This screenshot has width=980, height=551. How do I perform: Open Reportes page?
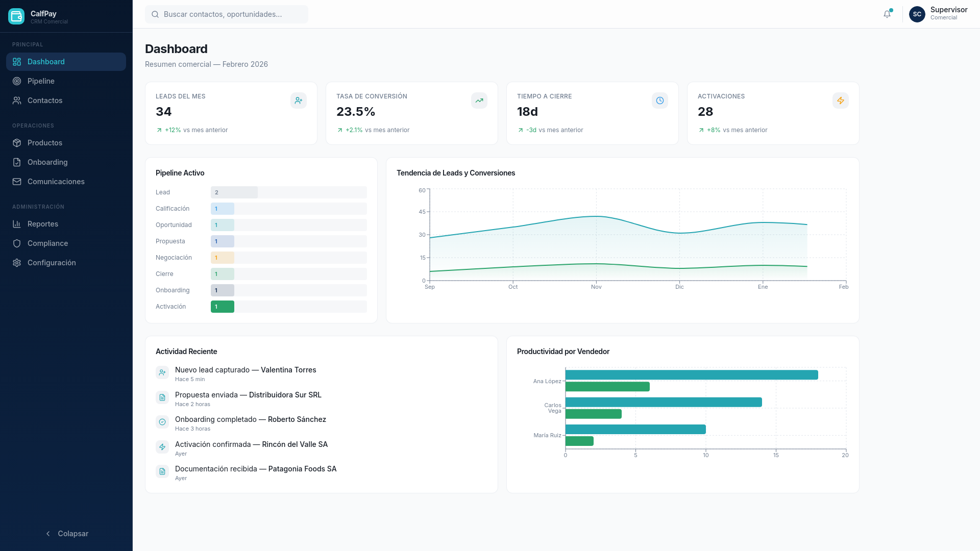[66, 224]
